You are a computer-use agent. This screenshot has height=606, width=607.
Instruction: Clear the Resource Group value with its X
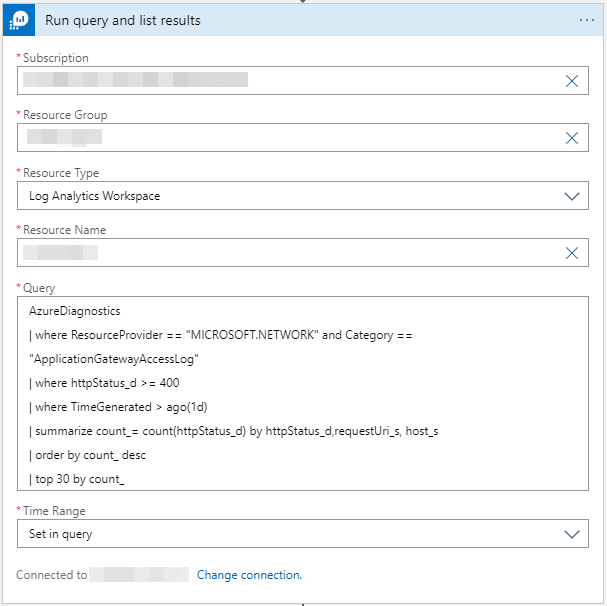pyautogui.click(x=572, y=139)
